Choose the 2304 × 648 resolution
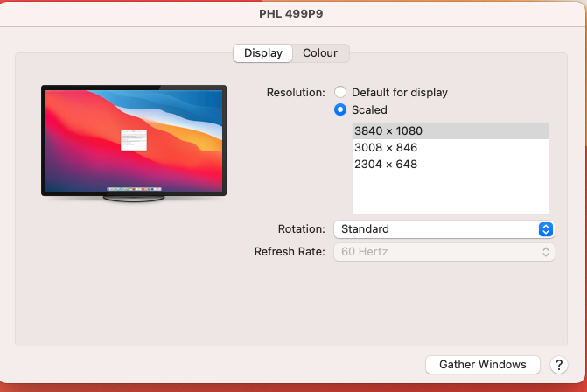The width and height of the screenshot is (587, 392). tap(451, 164)
